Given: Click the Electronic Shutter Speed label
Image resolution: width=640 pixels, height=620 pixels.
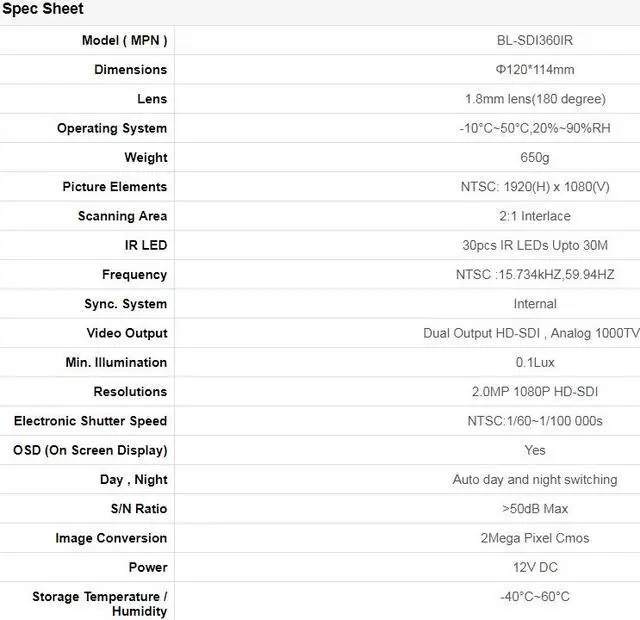Looking at the screenshot, I should click(90, 421).
